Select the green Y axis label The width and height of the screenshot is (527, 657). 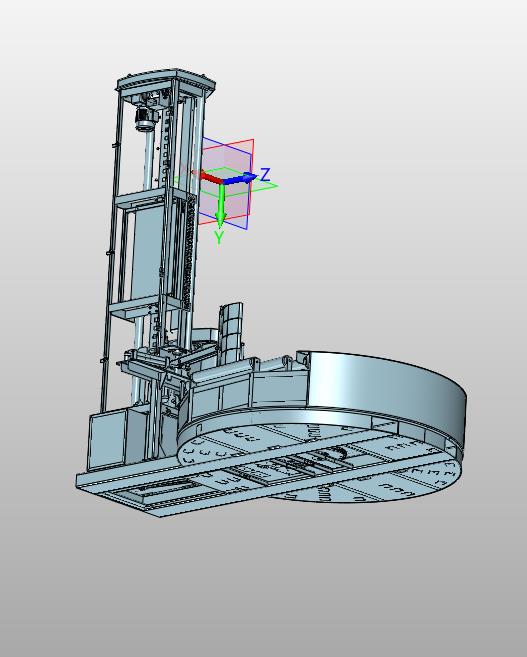pyautogui.click(x=219, y=237)
